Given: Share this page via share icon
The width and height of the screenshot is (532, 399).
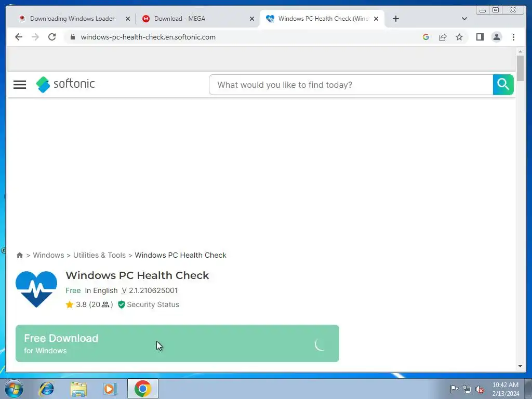Looking at the screenshot, I should [443, 37].
